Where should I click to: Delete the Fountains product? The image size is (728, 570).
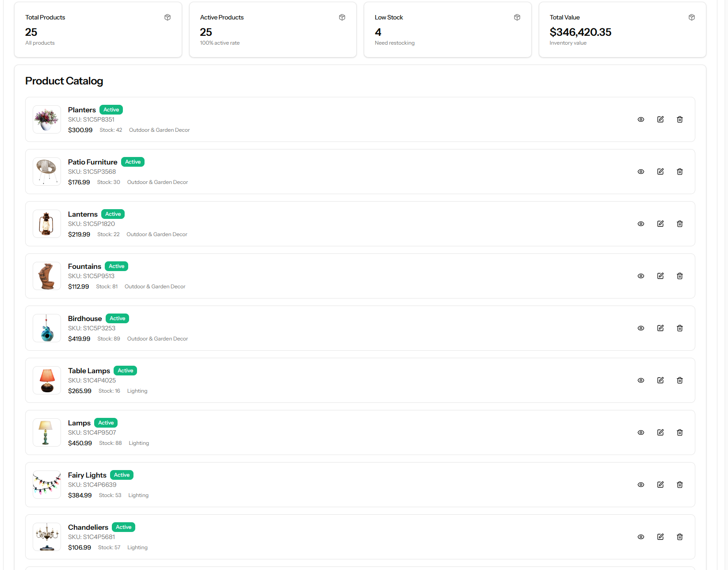pos(680,276)
